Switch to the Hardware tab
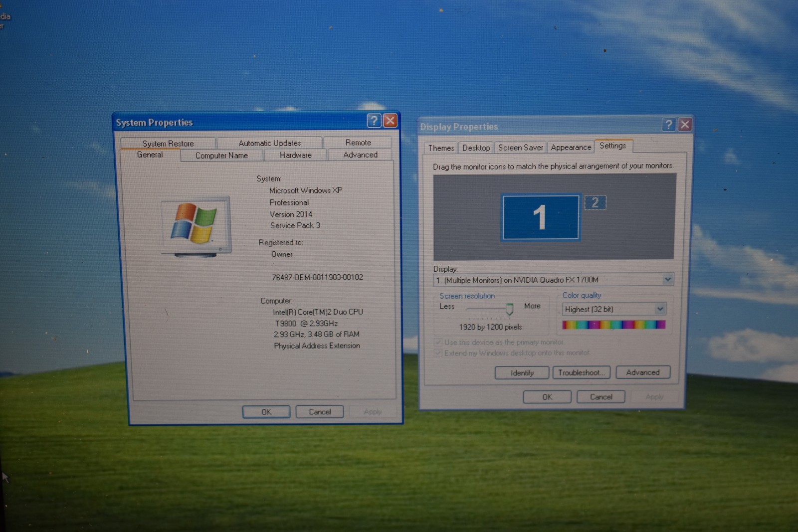798x532 pixels. [295, 155]
